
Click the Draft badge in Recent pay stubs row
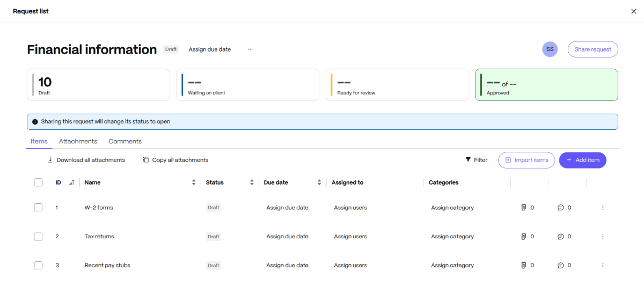tap(214, 266)
